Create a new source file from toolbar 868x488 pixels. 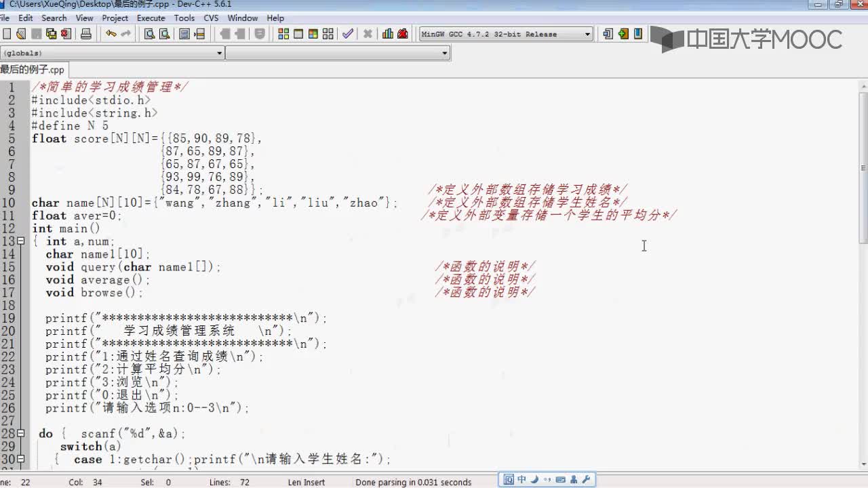coord(6,34)
